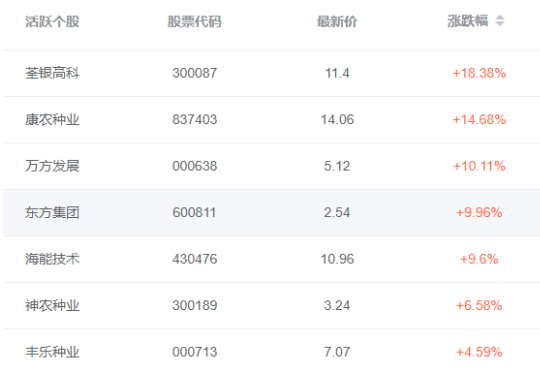
Task: Click latest price 7.07
Action: [x=337, y=352]
